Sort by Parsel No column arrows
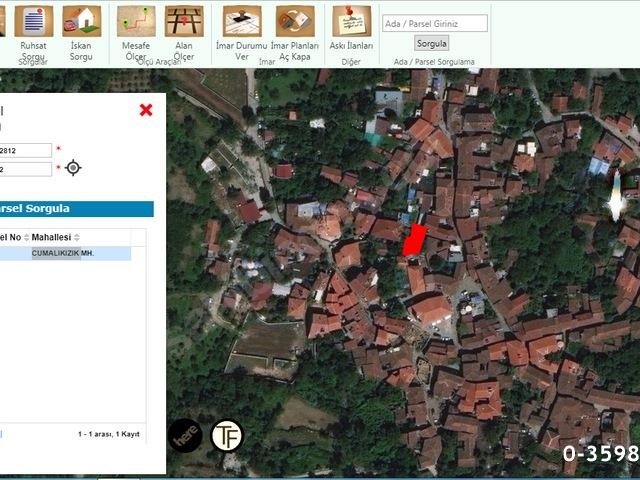The width and height of the screenshot is (640, 480). 27,237
